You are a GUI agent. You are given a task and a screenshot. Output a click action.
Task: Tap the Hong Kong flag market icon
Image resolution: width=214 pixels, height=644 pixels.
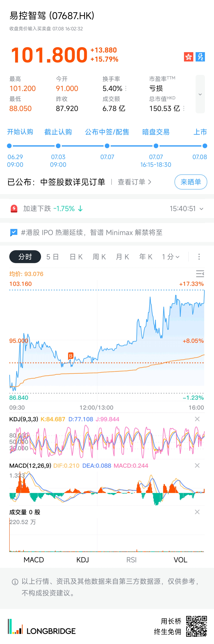point(188,57)
